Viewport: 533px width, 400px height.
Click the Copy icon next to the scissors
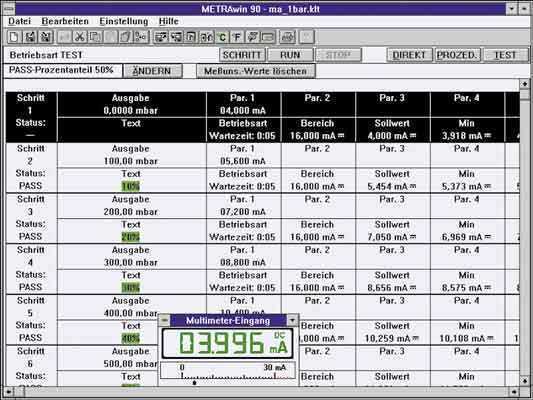click(95, 37)
